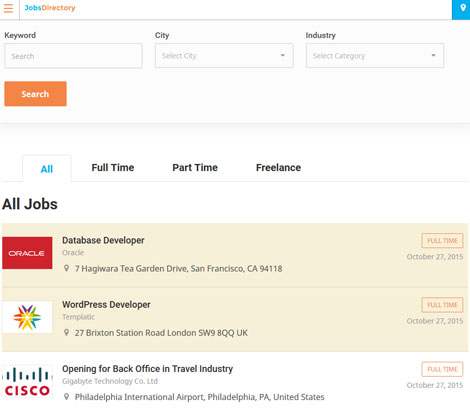Viewport: 470px width, 411px height.
Task: Expand the Select City dropdown
Action: (x=224, y=56)
